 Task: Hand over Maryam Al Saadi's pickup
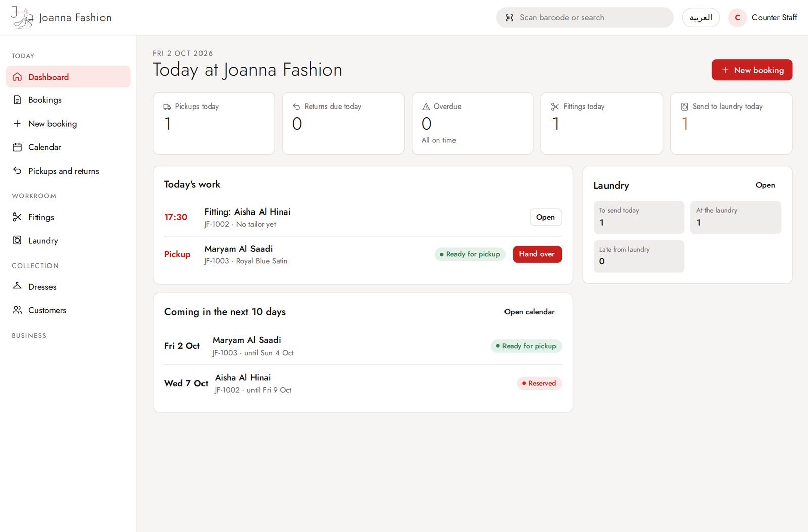coord(537,254)
